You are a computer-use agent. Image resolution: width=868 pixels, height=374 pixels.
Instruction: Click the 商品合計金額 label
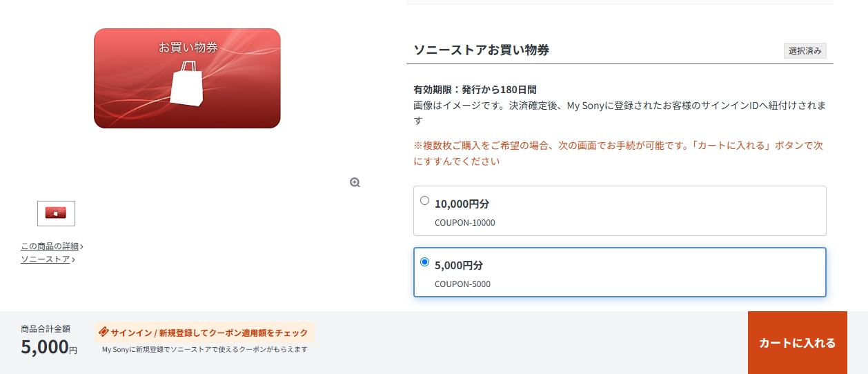tap(46, 329)
